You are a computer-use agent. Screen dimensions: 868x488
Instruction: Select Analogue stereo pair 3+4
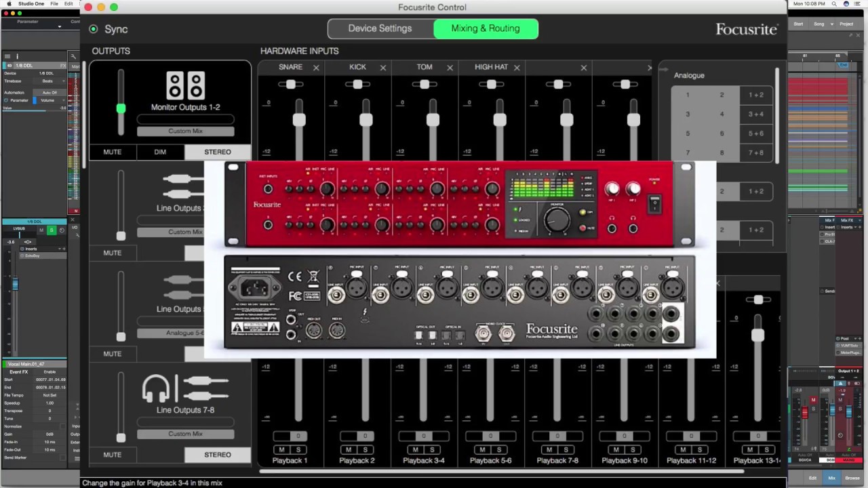[x=756, y=115]
